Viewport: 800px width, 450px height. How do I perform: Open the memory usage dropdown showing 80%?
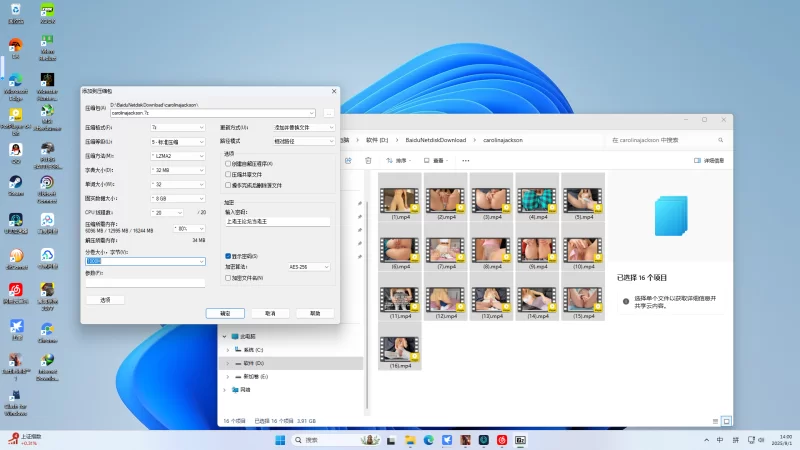189,229
